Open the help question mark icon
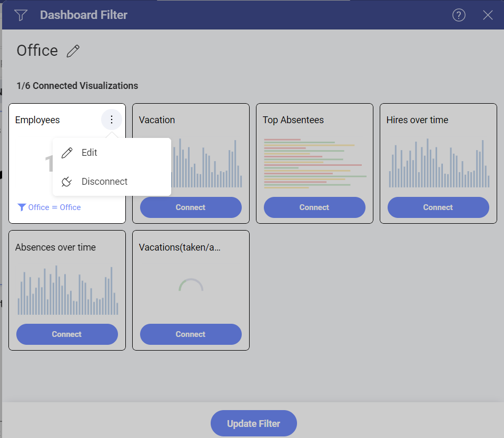The height and width of the screenshot is (438, 504). click(459, 15)
